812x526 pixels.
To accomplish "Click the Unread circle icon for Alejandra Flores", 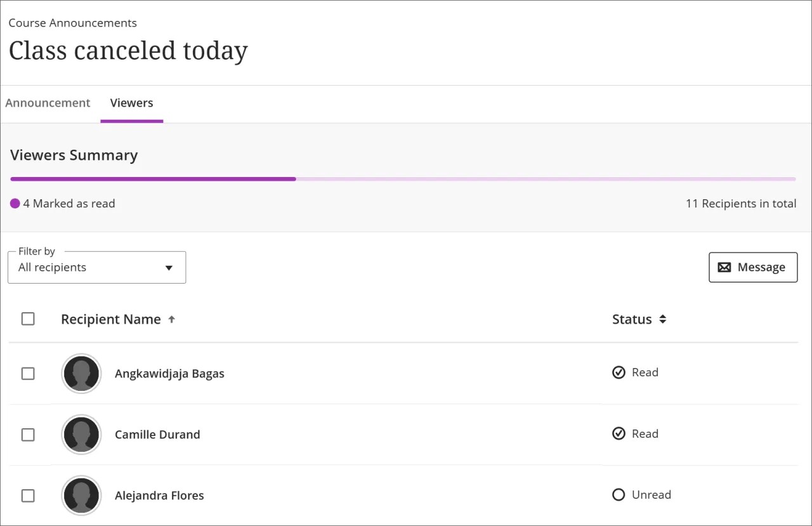I will click(x=619, y=495).
